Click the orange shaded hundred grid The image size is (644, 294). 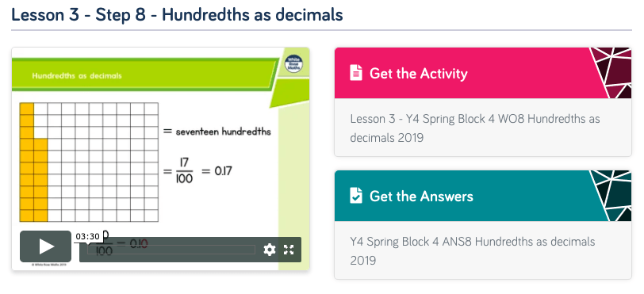click(89, 162)
